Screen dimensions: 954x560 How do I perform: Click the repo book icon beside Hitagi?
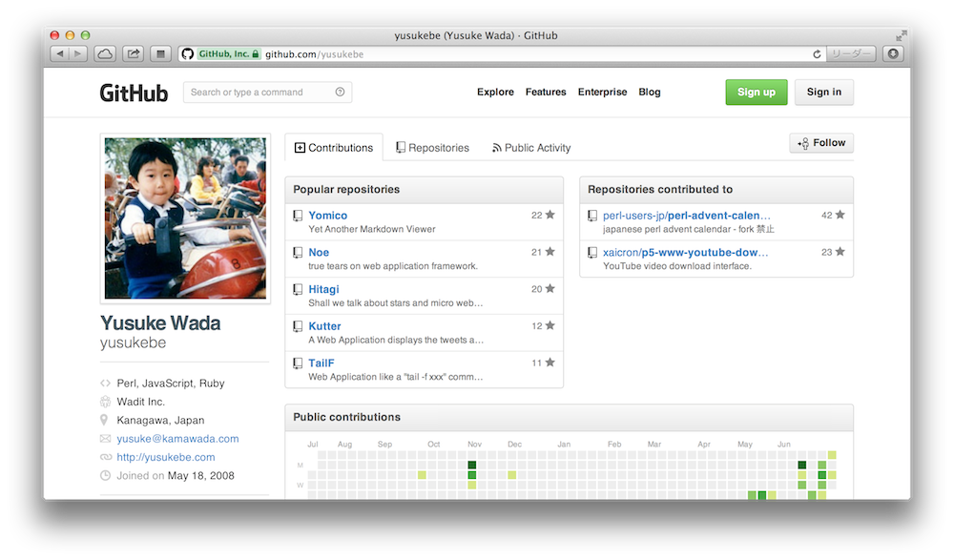pyautogui.click(x=298, y=290)
